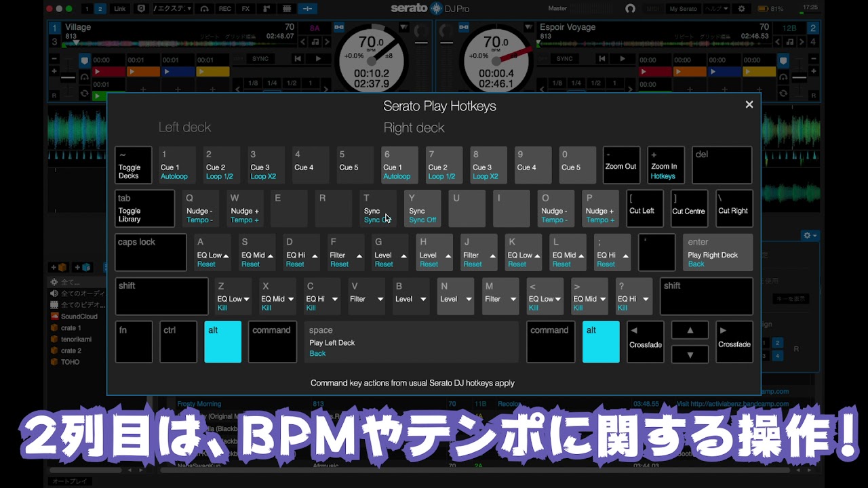Switch to deck 4 on right side

tap(813, 42)
